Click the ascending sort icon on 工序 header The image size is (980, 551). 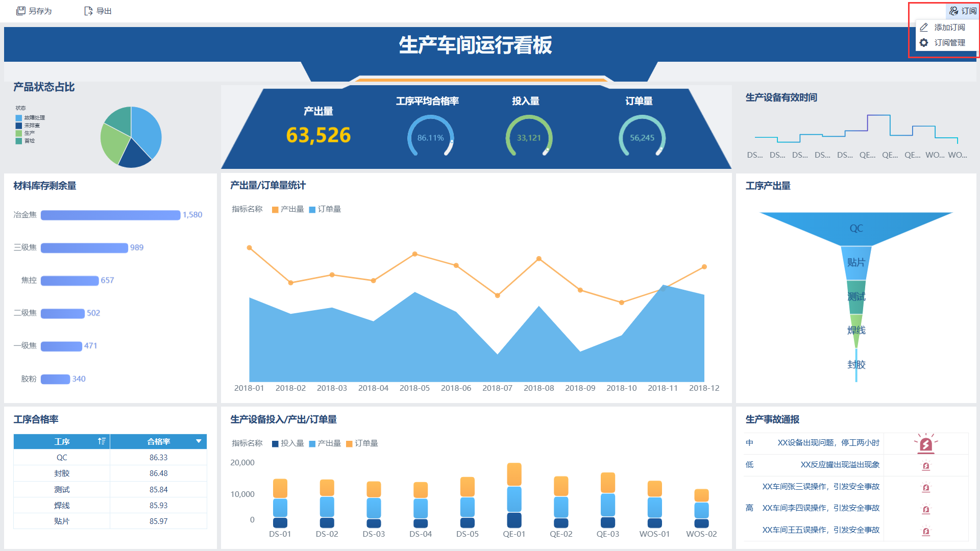pyautogui.click(x=102, y=441)
